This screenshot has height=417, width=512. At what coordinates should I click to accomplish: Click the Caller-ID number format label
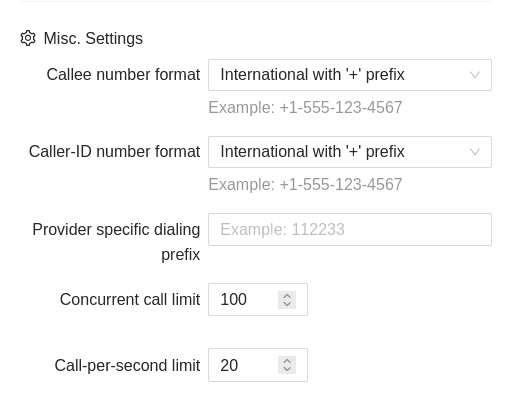[x=114, y=151]
